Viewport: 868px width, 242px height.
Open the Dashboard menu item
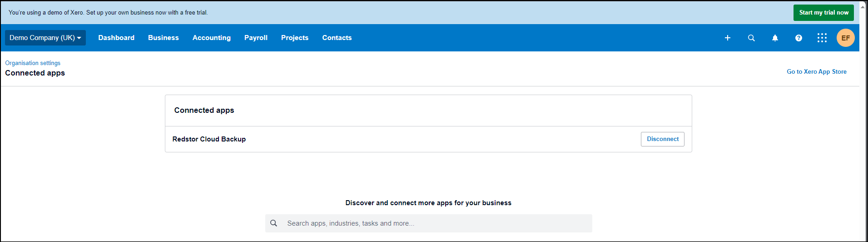[116, 38]
